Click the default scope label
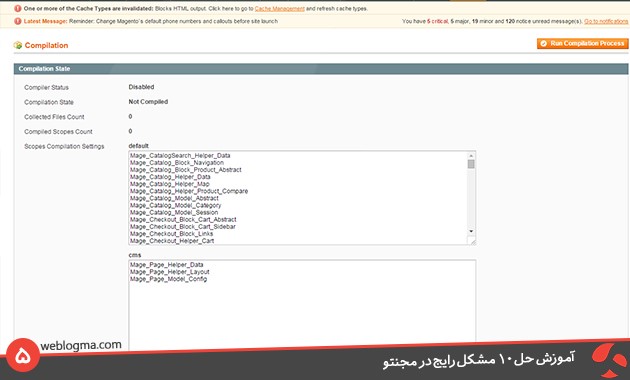The width and height of the screenshot is (630, 380). pos(139,146)
